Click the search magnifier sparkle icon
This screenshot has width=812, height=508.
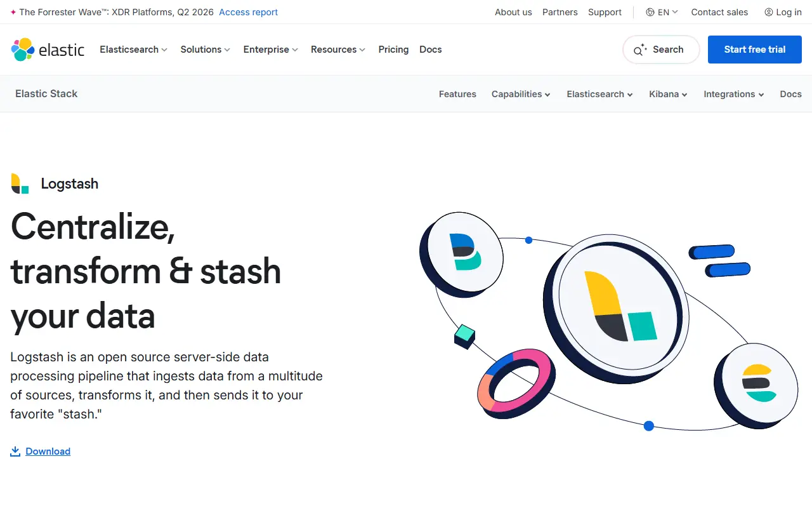pyautogui.click(x=640, y=50)
